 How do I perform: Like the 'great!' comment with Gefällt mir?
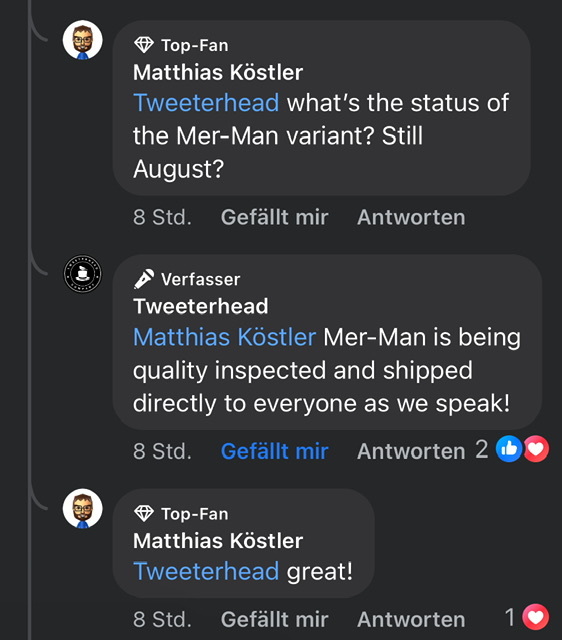pyautogui.click(x=274, y=620)
